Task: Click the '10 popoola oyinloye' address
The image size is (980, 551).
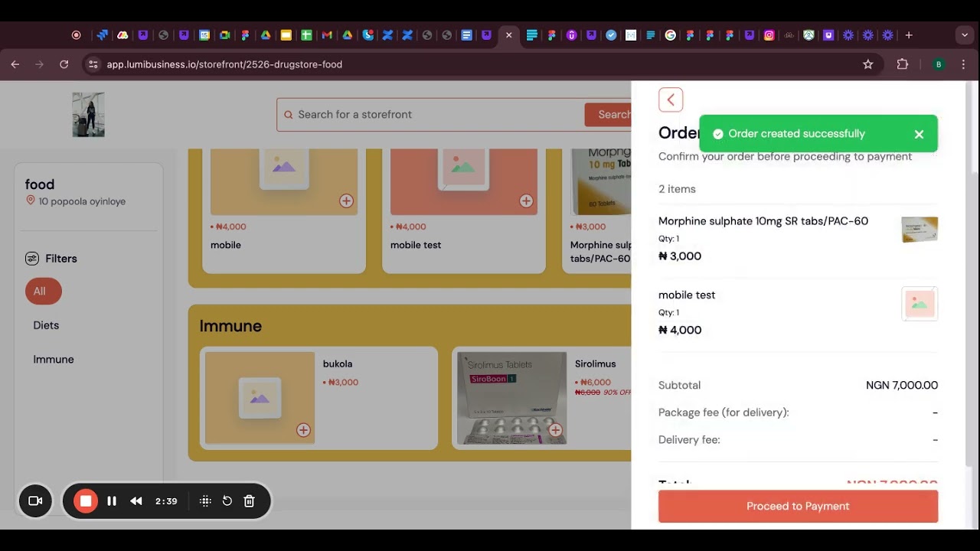Action: pos(82,201)
